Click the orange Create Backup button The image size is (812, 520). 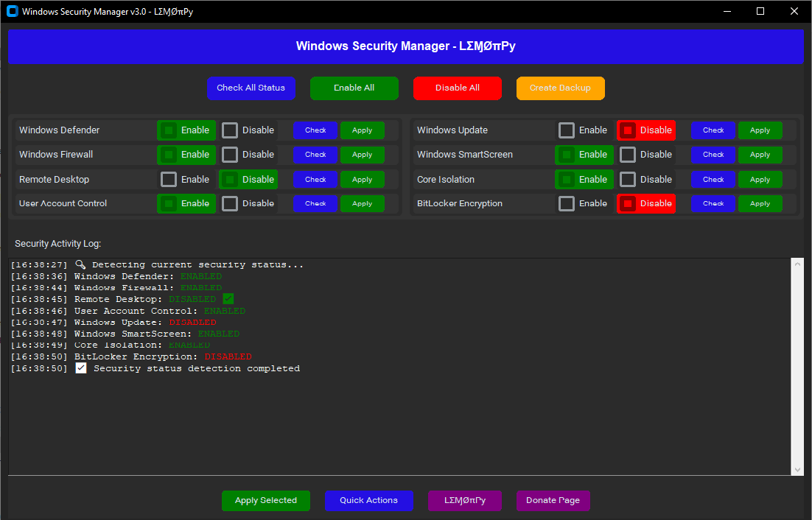[x=560, y=88]
